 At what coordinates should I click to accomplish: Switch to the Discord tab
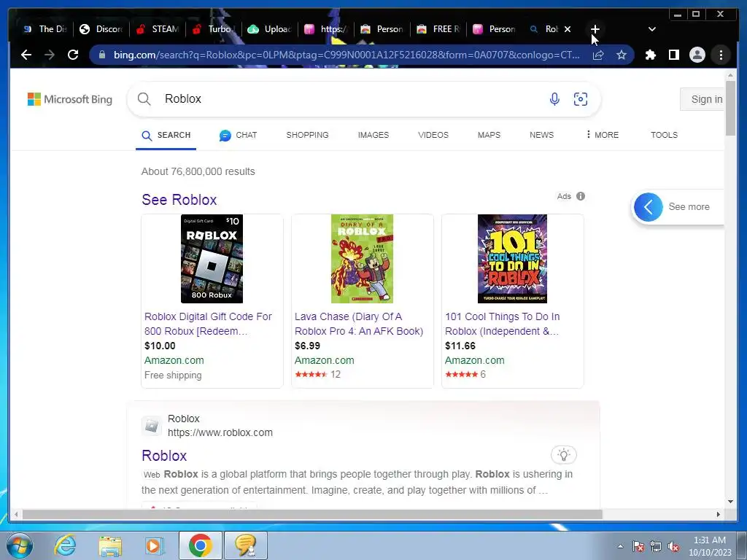(101, 29)
